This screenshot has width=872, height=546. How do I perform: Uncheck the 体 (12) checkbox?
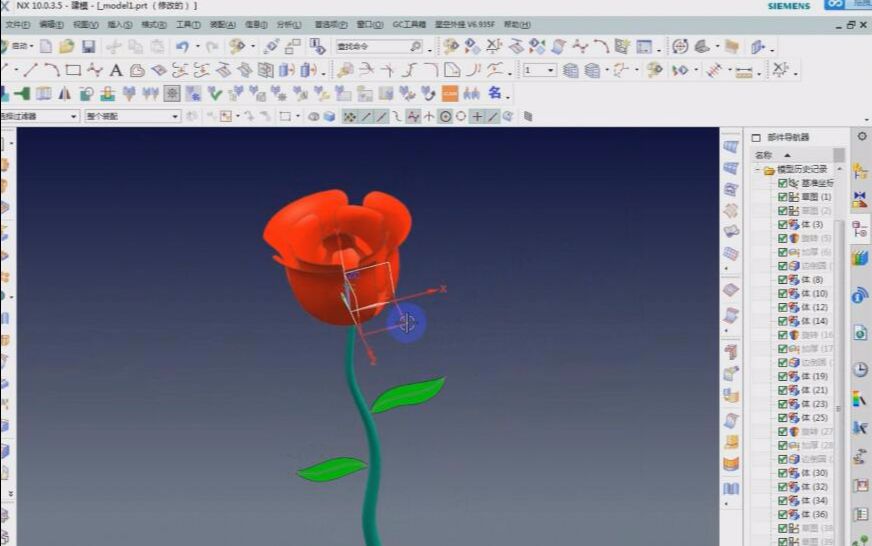coord(782,307)
